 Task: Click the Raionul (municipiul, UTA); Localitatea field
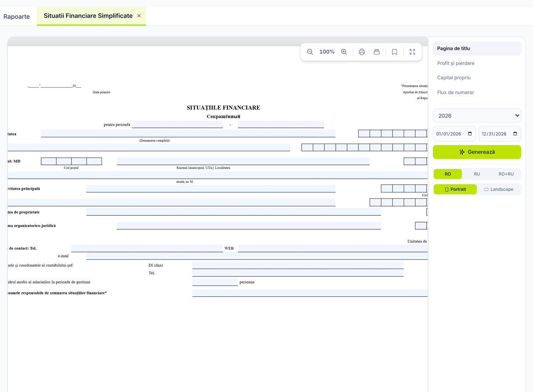(243, 161)
